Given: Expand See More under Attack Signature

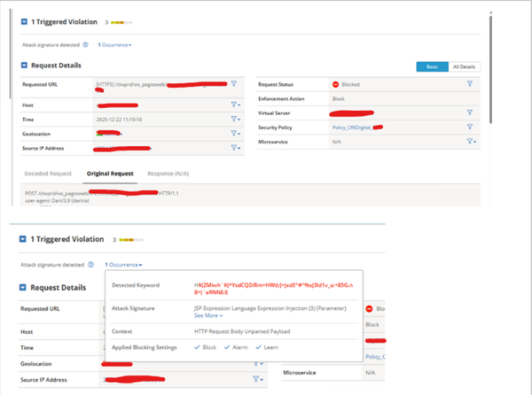Looking at the screenshot, I should [x=208, y=315].
